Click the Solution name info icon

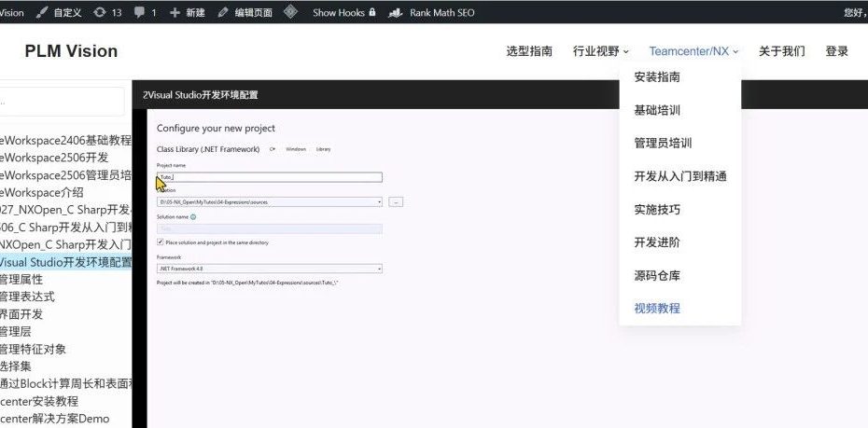pyautogui.click(x=193, y=216)
